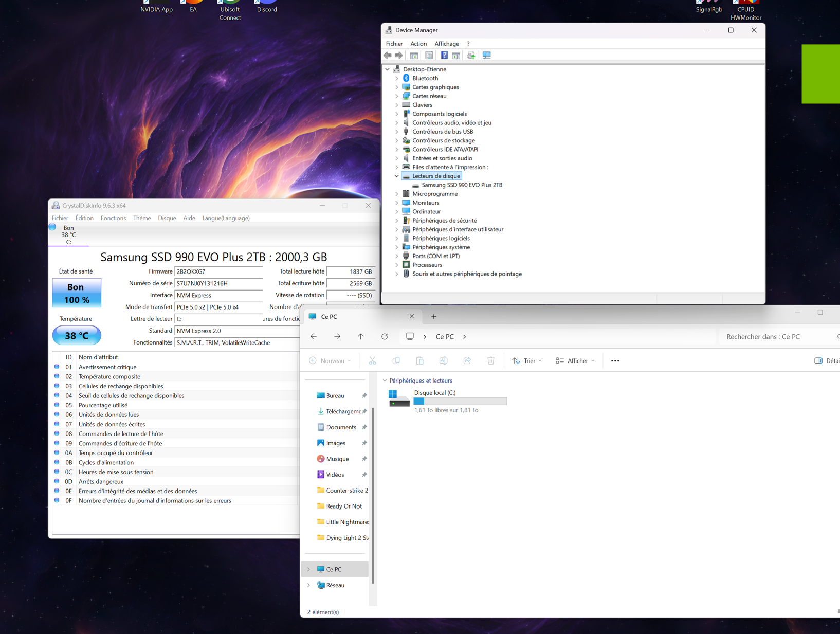Open the NVIDIA App desktop shortcut
Image resolution: width=840 pixels, height=634 pixels.
click(156, 7)
